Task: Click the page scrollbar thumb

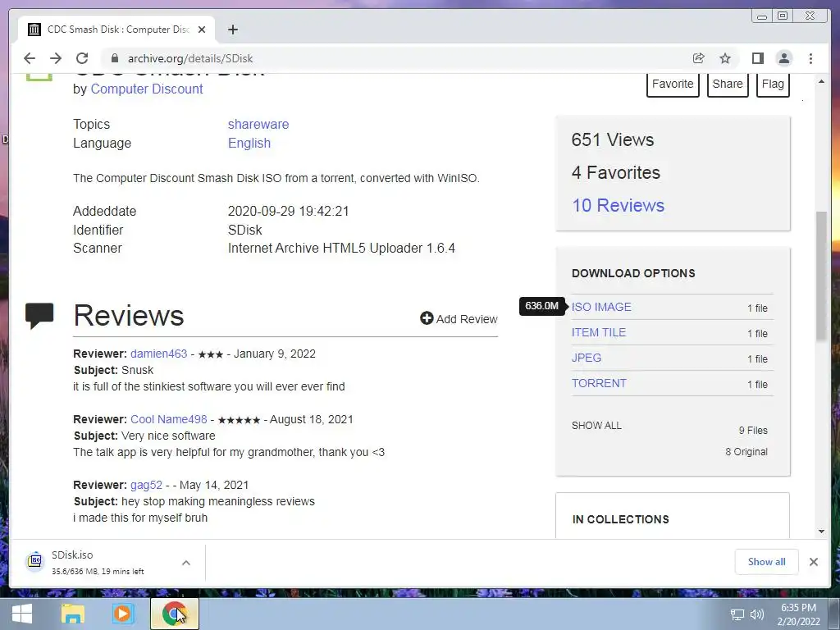Action: pos(821,276)
